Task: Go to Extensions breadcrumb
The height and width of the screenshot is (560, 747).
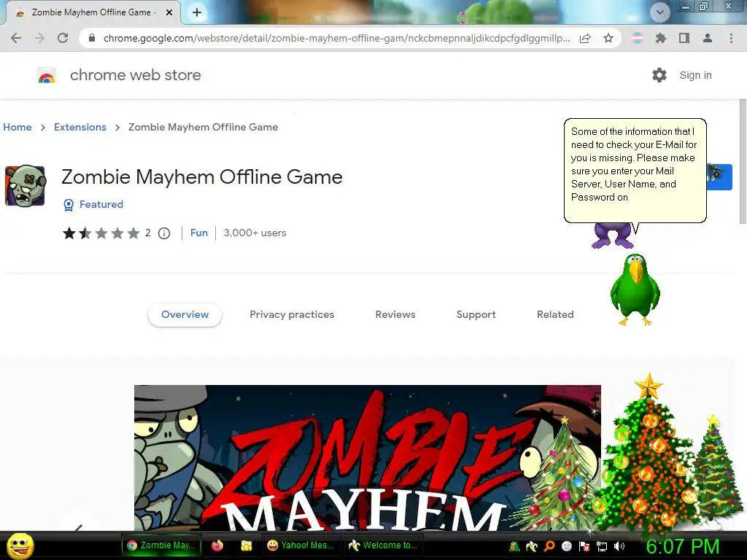Action: (80, 127)
